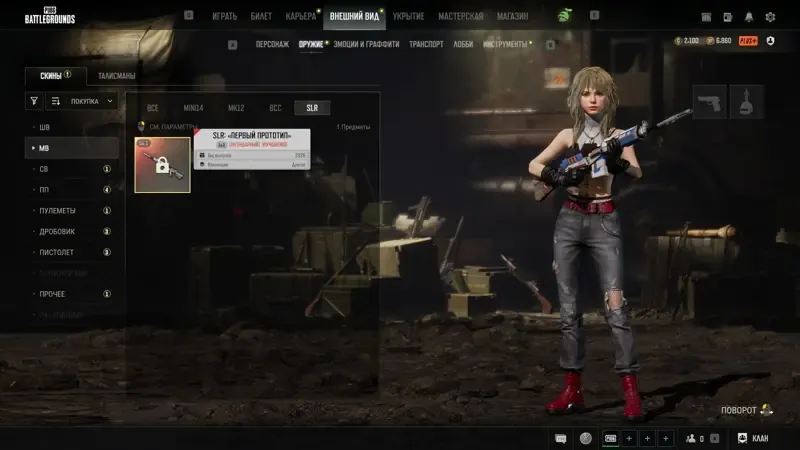Add teammate in second plus slot

click(x=647, y=438)
